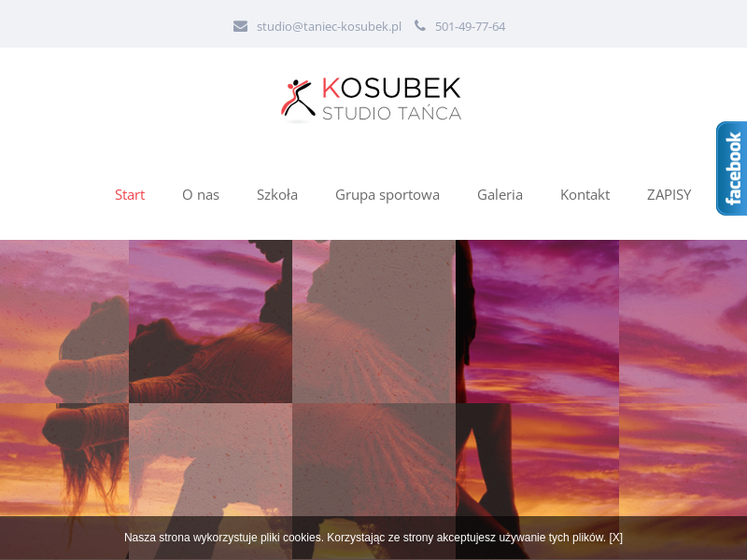Go to the Galeria page
Image resolution: width=747 pixels, height=560 pixels.
click(x=500, y=195)
